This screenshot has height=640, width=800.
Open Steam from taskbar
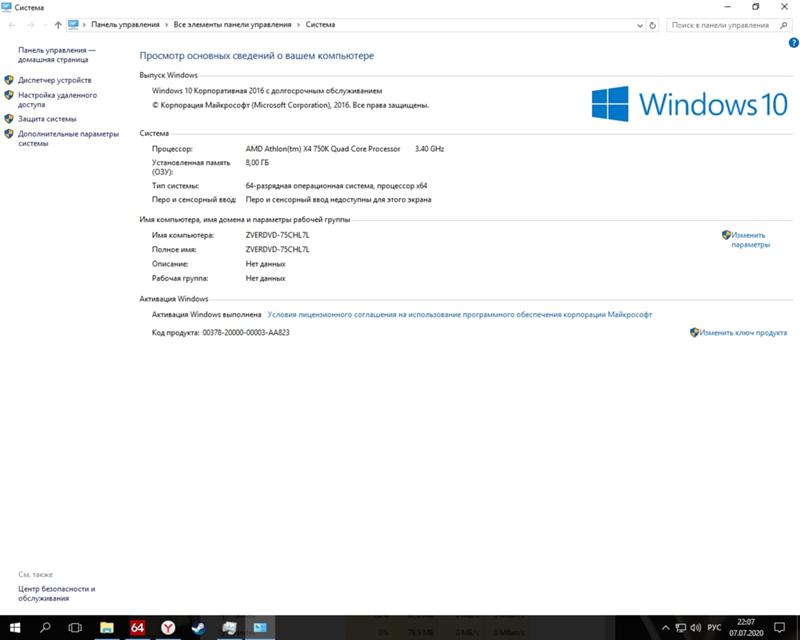pos(198,628)
